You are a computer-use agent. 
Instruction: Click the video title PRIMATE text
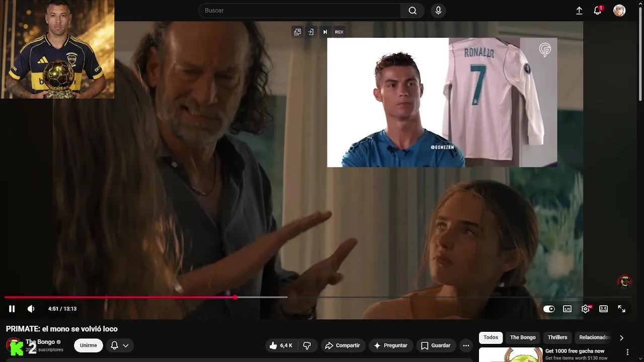tap(62, 329)
